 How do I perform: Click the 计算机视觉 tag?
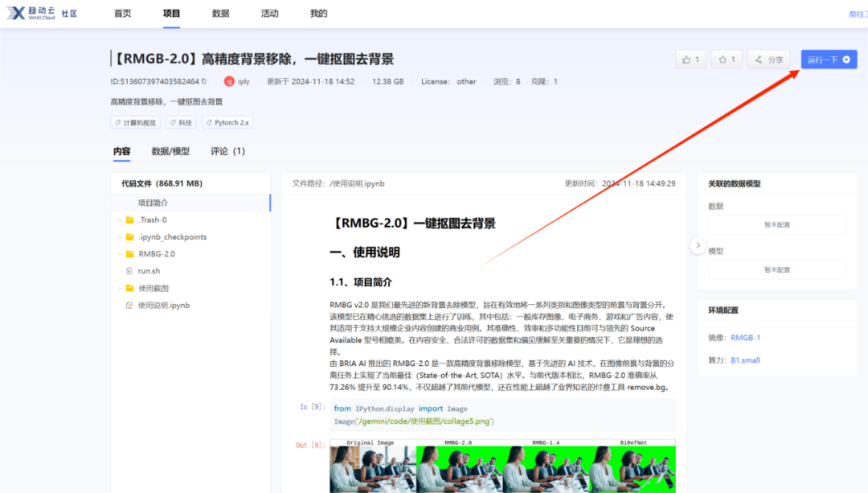tap(136, 122)
